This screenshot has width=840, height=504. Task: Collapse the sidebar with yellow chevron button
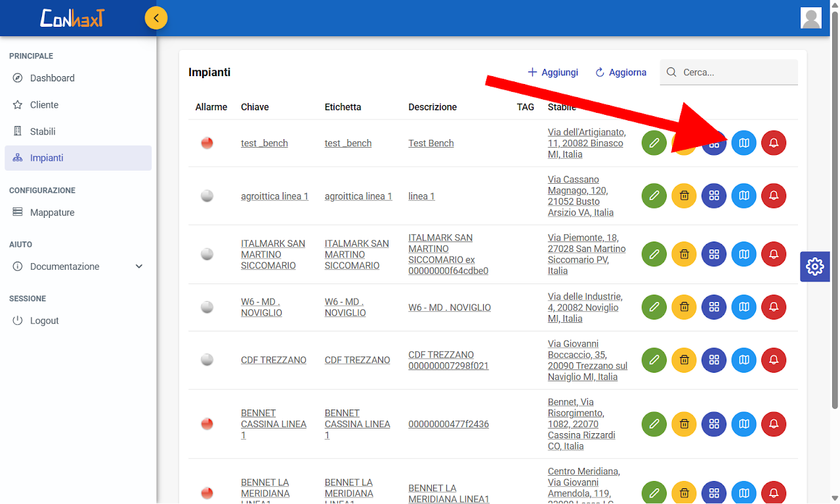coord(156,18)
